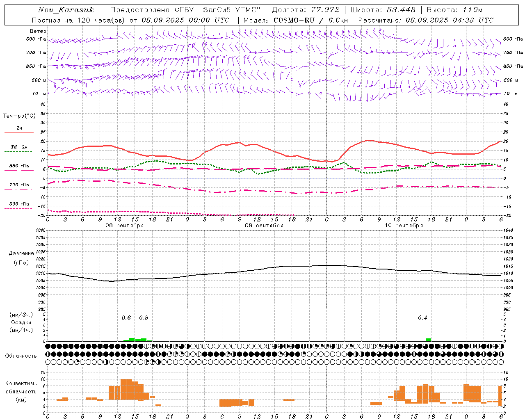Viewport: 525px width, 420px height.
Task: Click the station name "Nov_Karasuk" in header
Action: pos(66,10)
